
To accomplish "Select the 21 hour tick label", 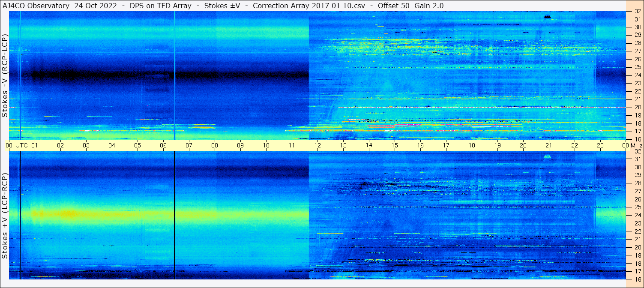I will (x=549, y=145).
